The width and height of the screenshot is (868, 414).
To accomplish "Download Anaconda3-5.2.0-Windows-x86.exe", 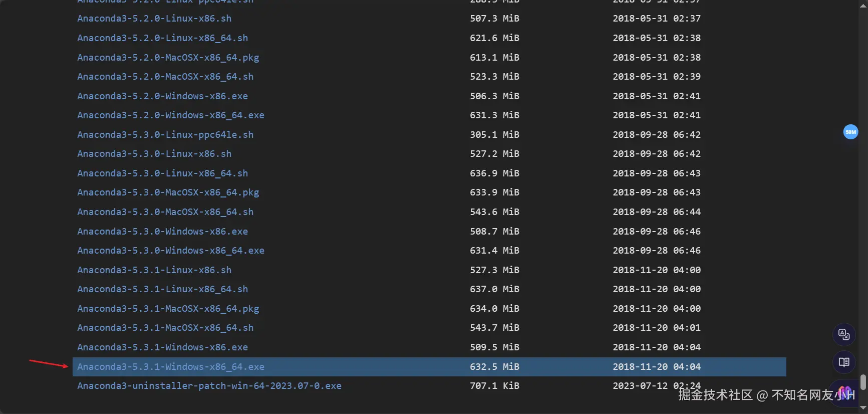I will pyautogui.click(x=162, y=96).
